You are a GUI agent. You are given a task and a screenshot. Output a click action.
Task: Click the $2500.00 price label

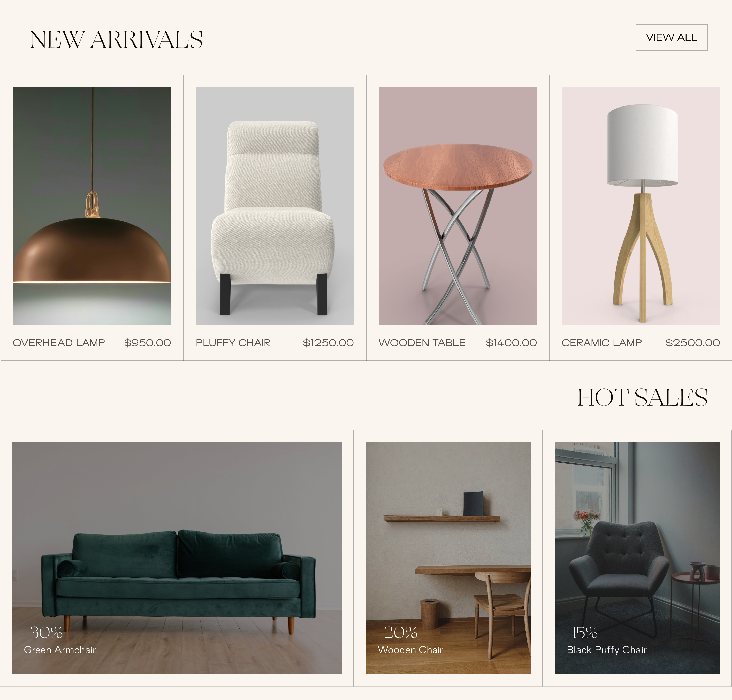pyautogui.click(x=693, y=343)
